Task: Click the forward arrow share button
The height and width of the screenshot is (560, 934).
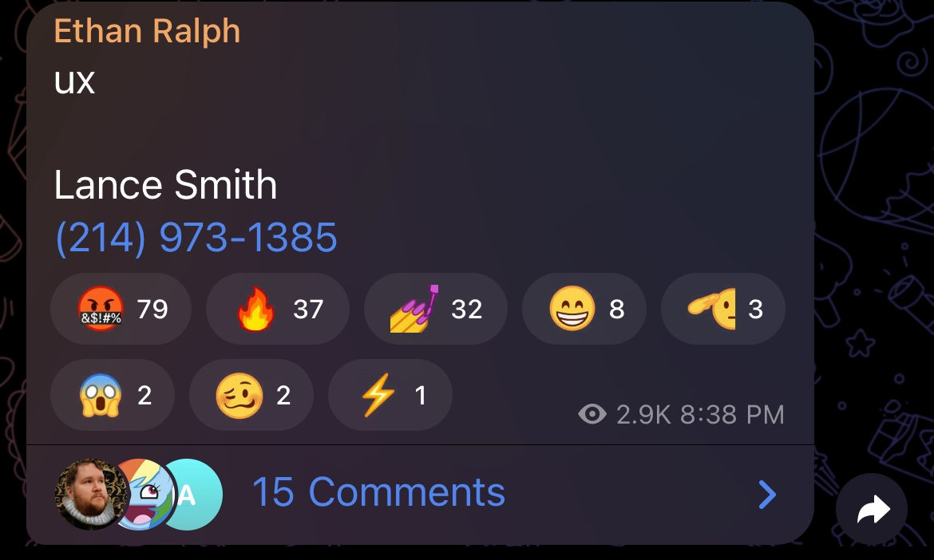Action: pos(872,510)
